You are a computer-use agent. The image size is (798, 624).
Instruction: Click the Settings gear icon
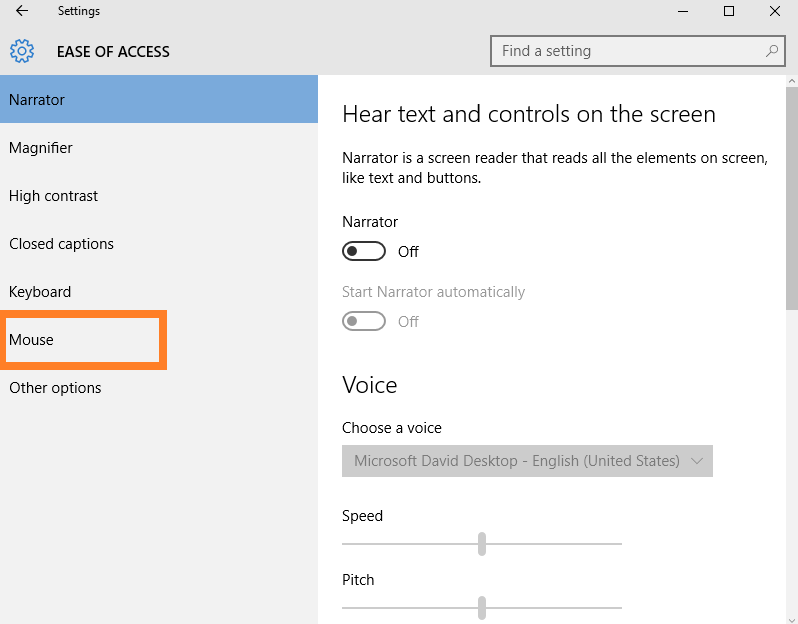pos(22,51)
